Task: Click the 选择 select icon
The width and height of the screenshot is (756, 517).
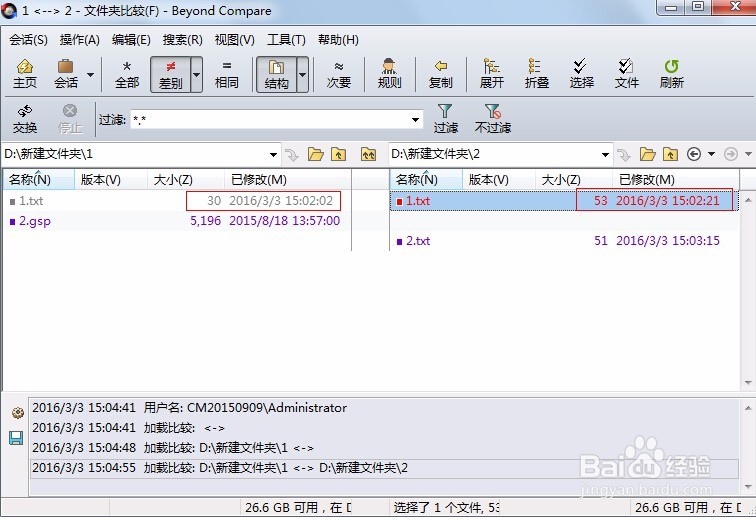Action: 581,74
